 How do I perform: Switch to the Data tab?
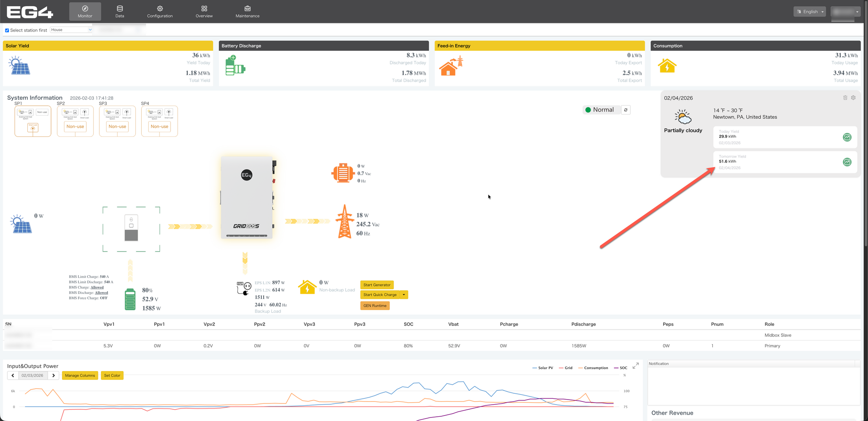pos(120,12)
